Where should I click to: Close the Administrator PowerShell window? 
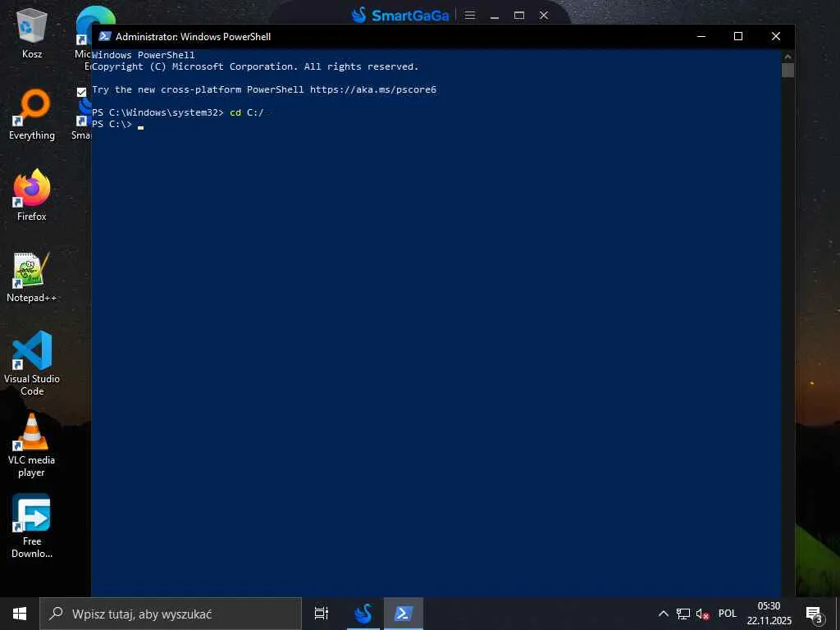pyautogui.click(x=776, y=36)
